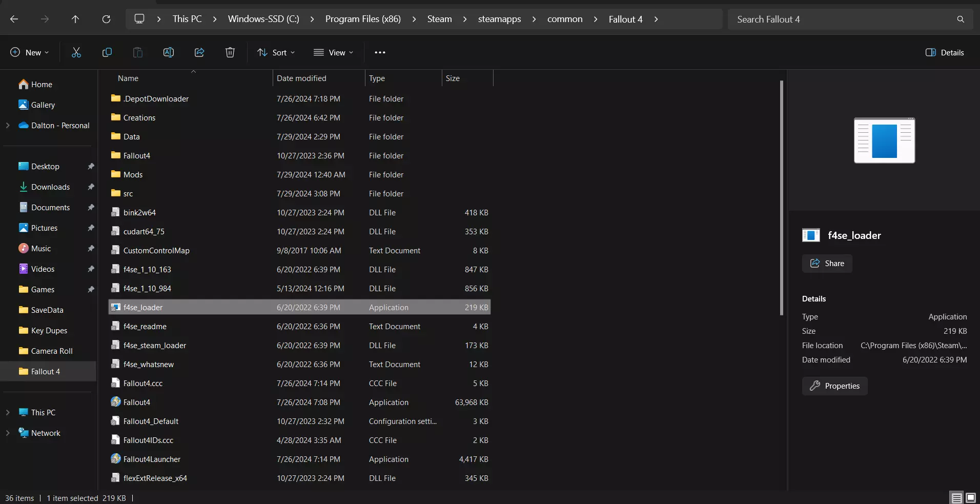The image size is (980, 504).
Task: Click the CustomControlMap document icon
Action: click(x=116, y=250)
